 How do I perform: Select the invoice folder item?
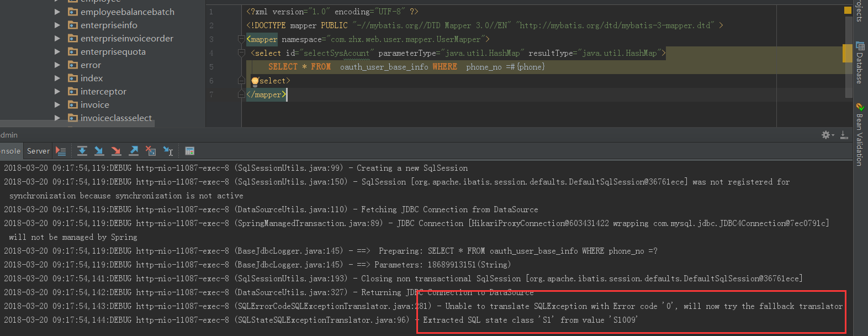coord(95,104)
